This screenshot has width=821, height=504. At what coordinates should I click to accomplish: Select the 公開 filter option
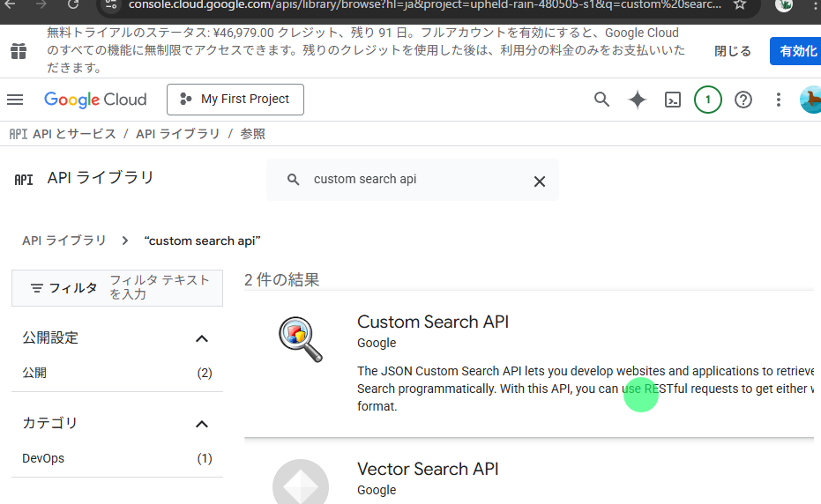tap(35, 373)
